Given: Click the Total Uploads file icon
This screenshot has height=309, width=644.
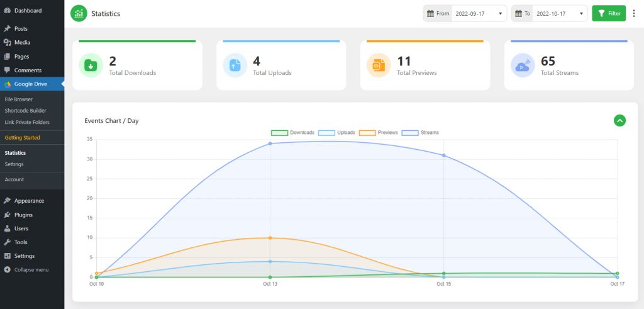Looking at the screenshot, I should (x=235, y=65).
